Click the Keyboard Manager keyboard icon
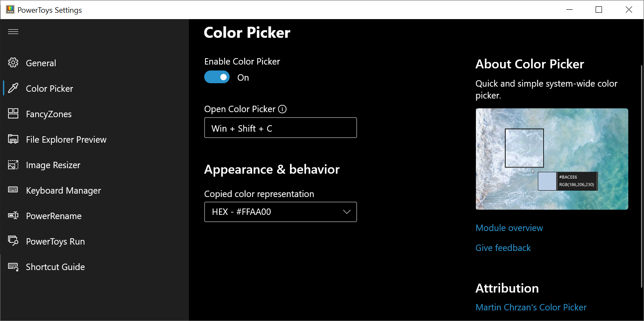644x321 pixels. (x=13, y=190)
